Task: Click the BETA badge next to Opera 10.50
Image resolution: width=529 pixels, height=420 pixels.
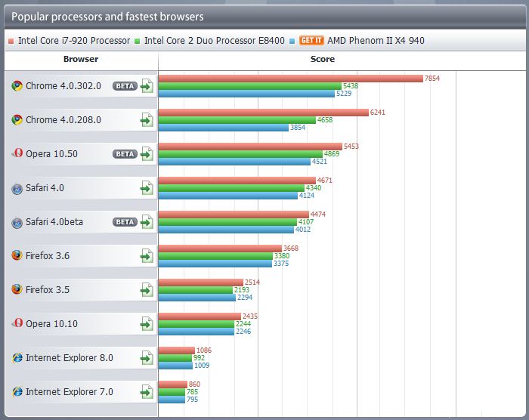Action: pyautogui.click(x=125, y=154)
